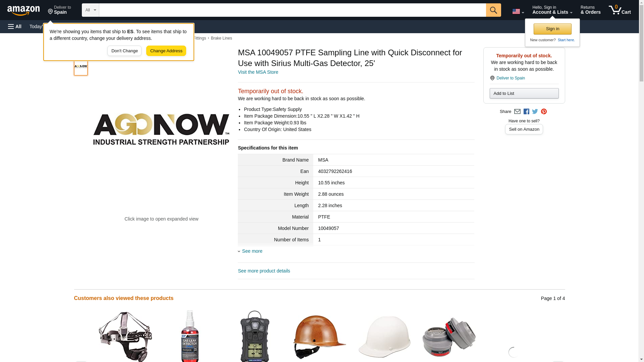Open Returns & Orders
Screen dimensions: 644x362
point(590,10)
